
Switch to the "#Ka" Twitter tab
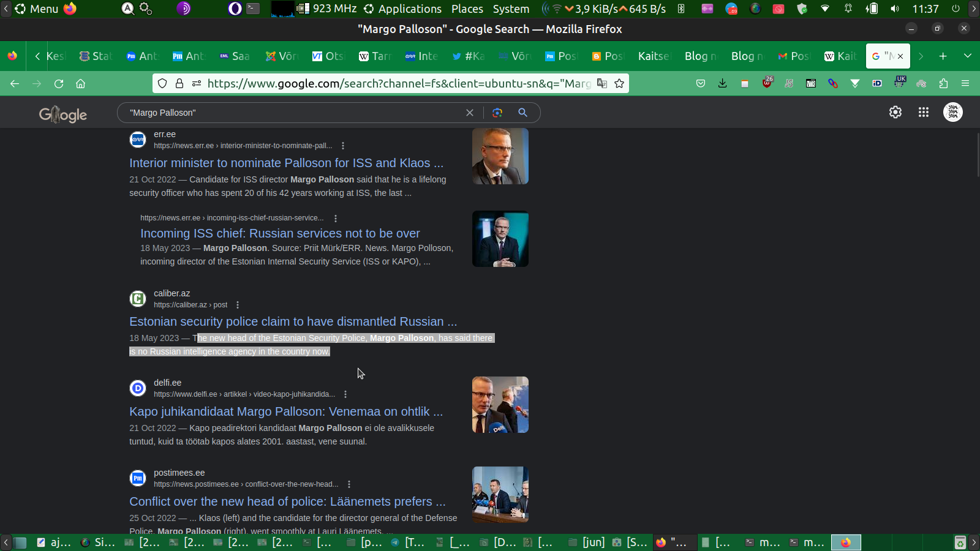469,56
